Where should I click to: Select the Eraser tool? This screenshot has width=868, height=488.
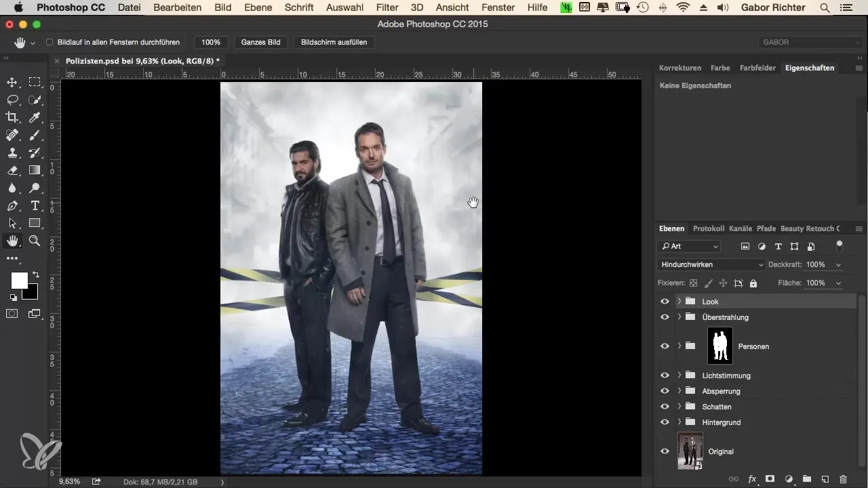[x=12, y=171]
